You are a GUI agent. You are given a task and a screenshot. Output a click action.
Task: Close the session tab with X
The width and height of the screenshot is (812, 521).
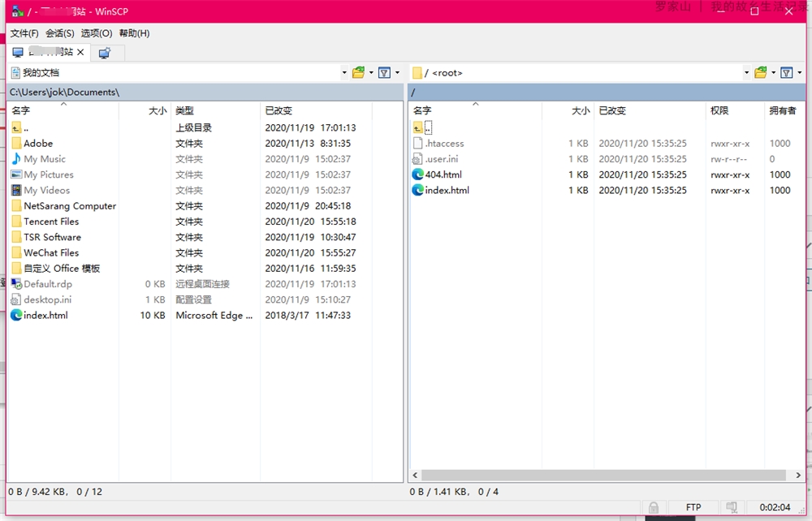pyautogui.click(x=80, y=52)
